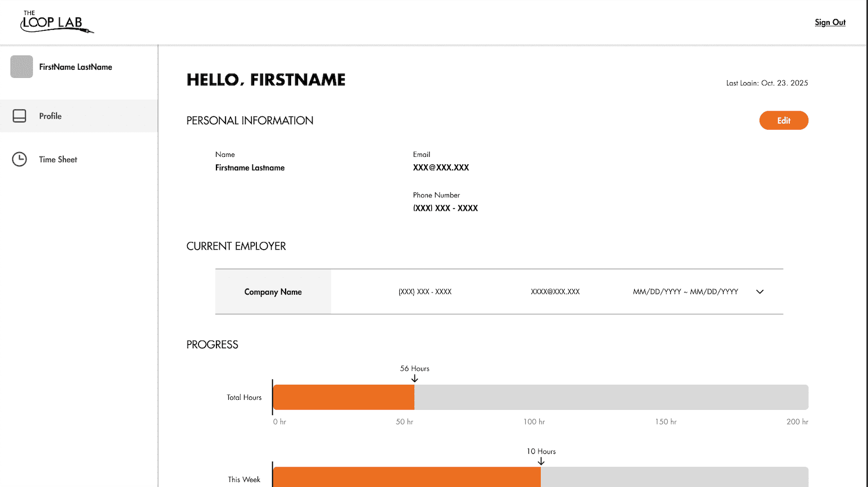Click the arrow marker under 10 Hours
The height and width of the screenshot is (487, 868).
[x=541, y=462]
